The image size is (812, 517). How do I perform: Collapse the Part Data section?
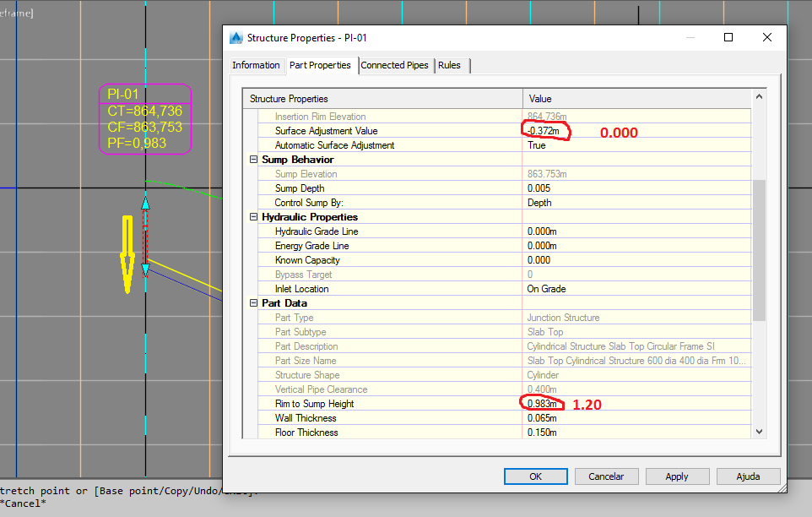click(253, 302)
